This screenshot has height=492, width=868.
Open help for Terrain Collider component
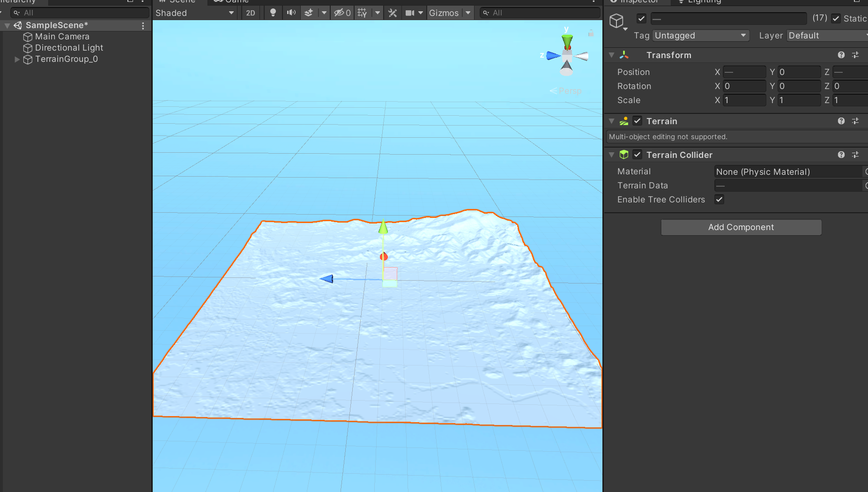point(841,155)
